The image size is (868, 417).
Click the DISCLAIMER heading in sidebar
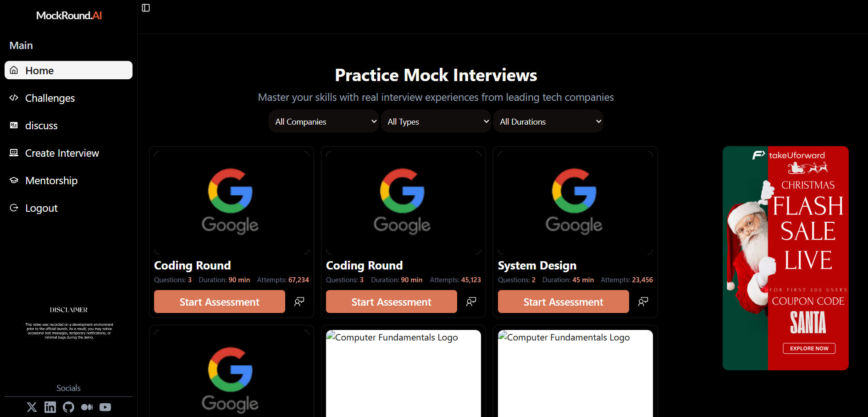coord(69,310)
